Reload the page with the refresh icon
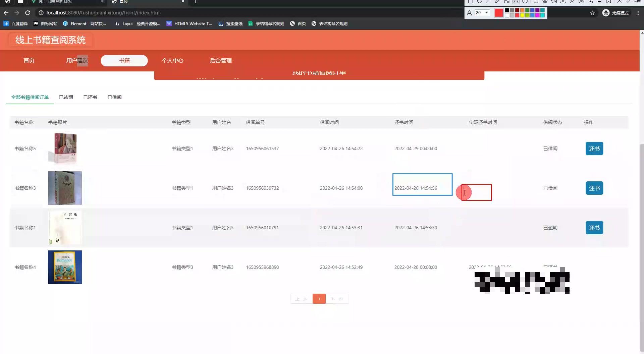 (x=28, y=13)
